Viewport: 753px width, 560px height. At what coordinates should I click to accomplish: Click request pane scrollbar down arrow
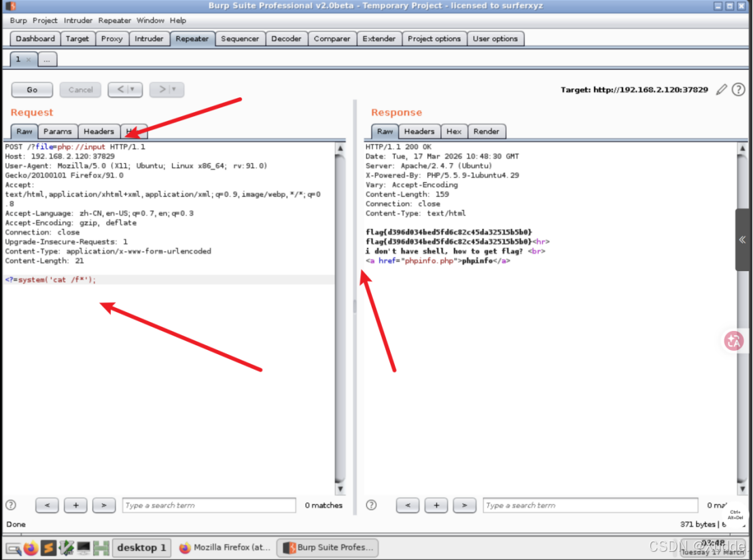click(340, 489)
